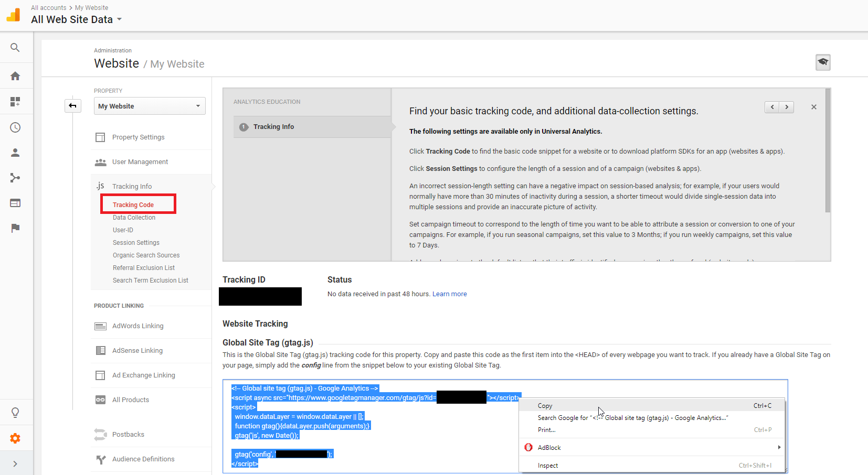Select User-ID submenu item

123,230
